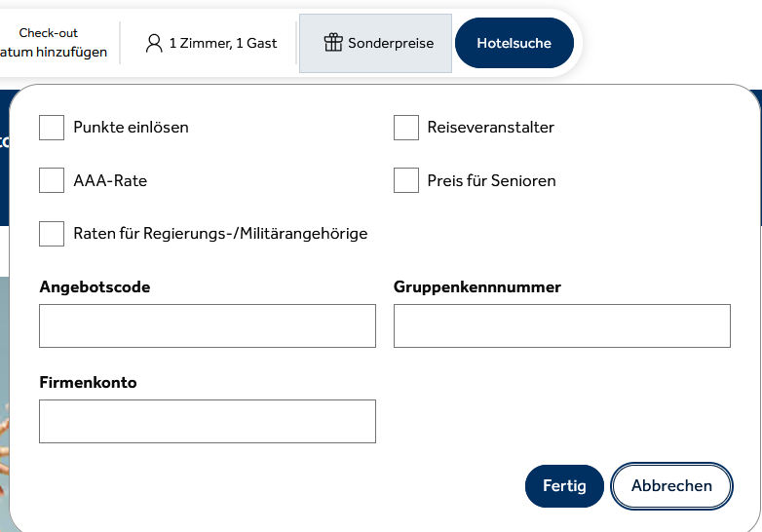The height and width of the screenshot is (532, 762).
Task: Select the Firmenkonto input field
Action: point(208,421)
